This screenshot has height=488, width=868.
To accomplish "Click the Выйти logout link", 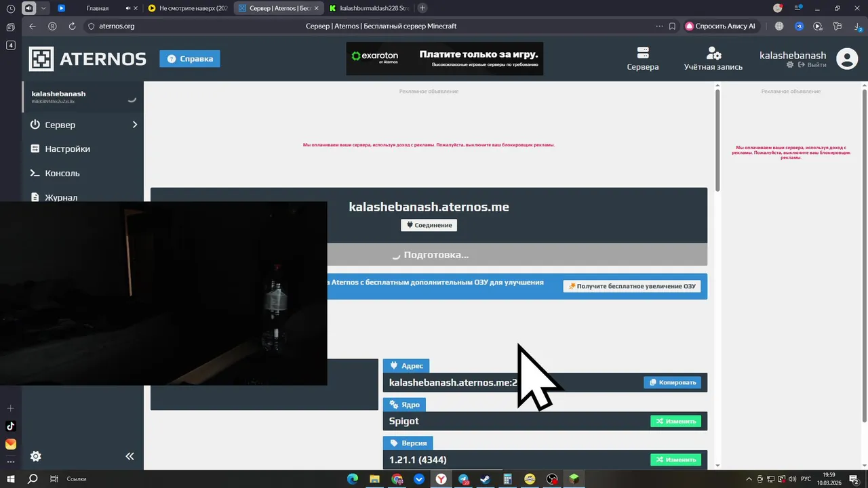I will point(812,65).
